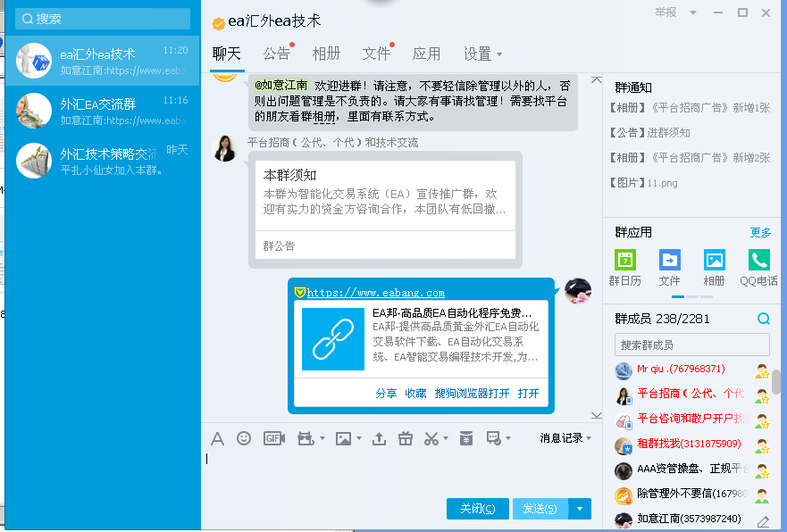Click avatar of 平台招商 message sender
Image resolution: width=787 pixels, height=532 pixels.
225,148
